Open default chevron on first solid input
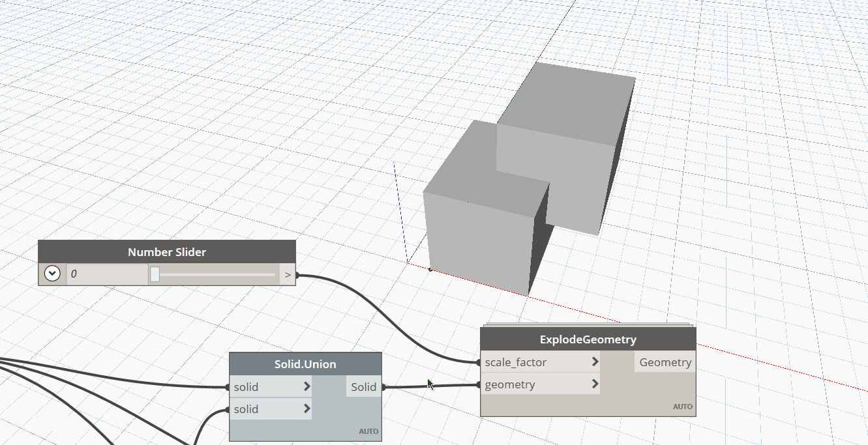This screenshot has width=868, height=445. [307, 387]
